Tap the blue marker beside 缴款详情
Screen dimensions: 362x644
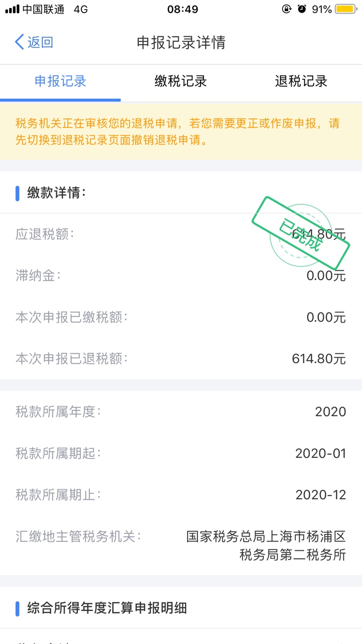coord(18,193)
